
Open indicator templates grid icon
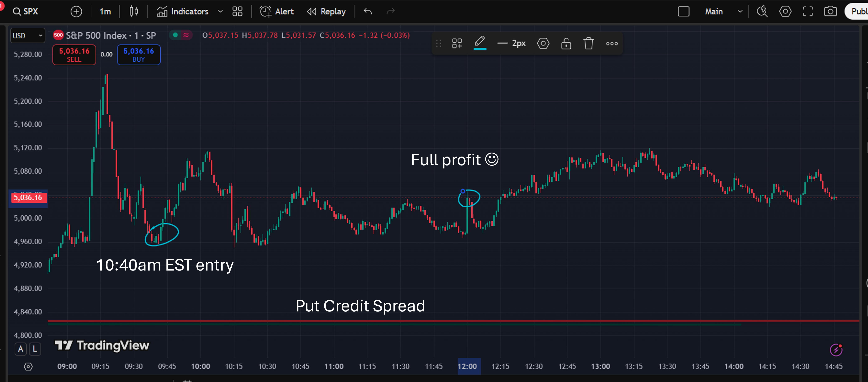[237, 11]
